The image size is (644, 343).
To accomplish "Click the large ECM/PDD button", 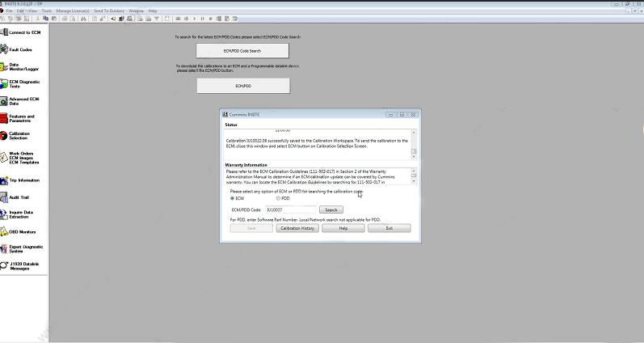I will [x=243, y=86].
